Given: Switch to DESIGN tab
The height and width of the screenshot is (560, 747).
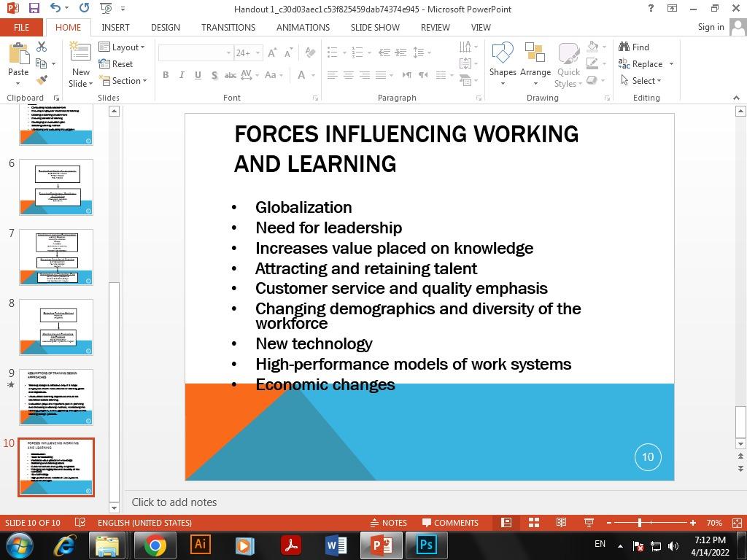Looking at the screenshot, I should (x=166, y=27).
